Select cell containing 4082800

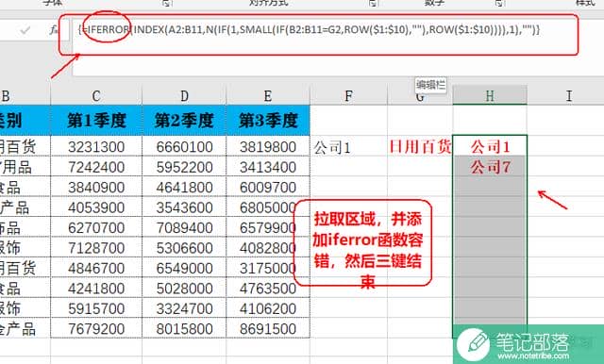pyautogui.click(x=268, y=248)
